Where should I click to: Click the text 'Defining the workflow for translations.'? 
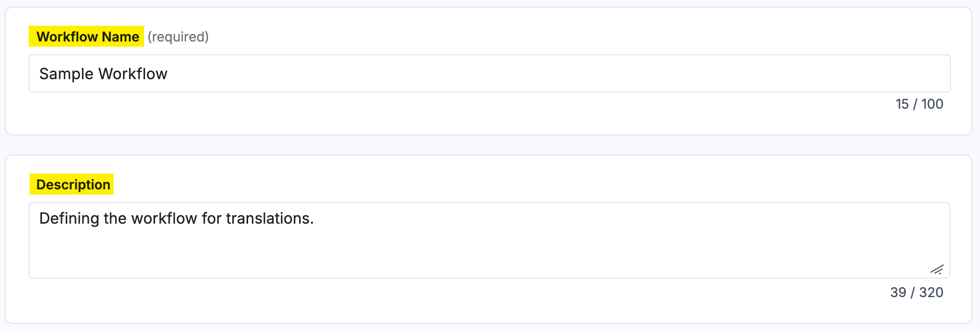[177, 218]
